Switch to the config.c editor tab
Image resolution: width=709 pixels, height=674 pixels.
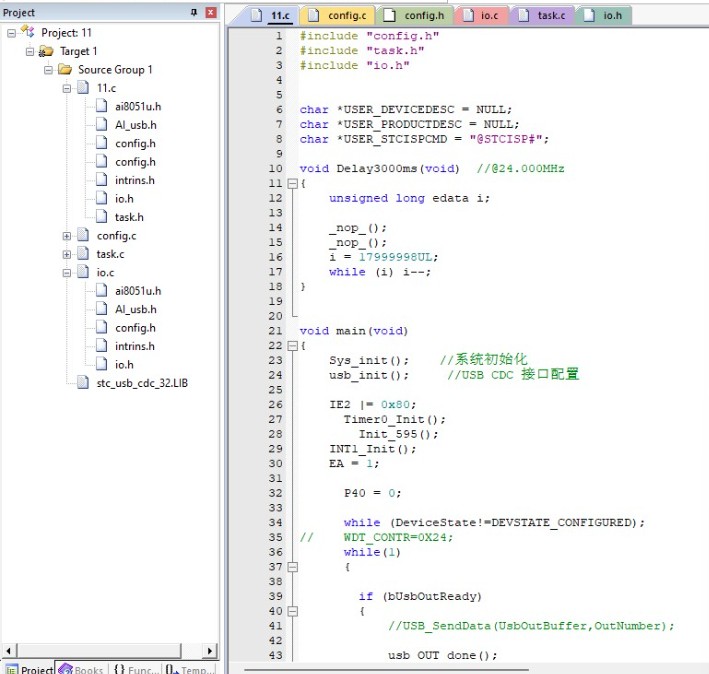click(x=338, y=16)
